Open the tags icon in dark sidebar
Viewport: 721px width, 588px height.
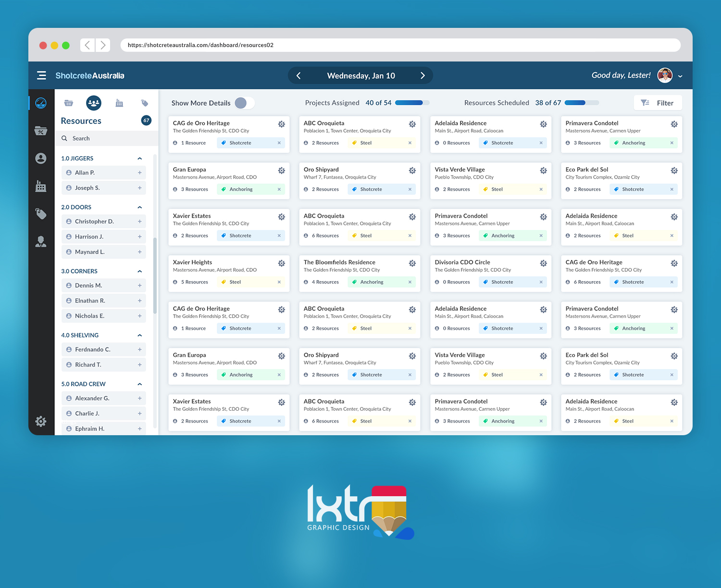click(x=41, y=214)
